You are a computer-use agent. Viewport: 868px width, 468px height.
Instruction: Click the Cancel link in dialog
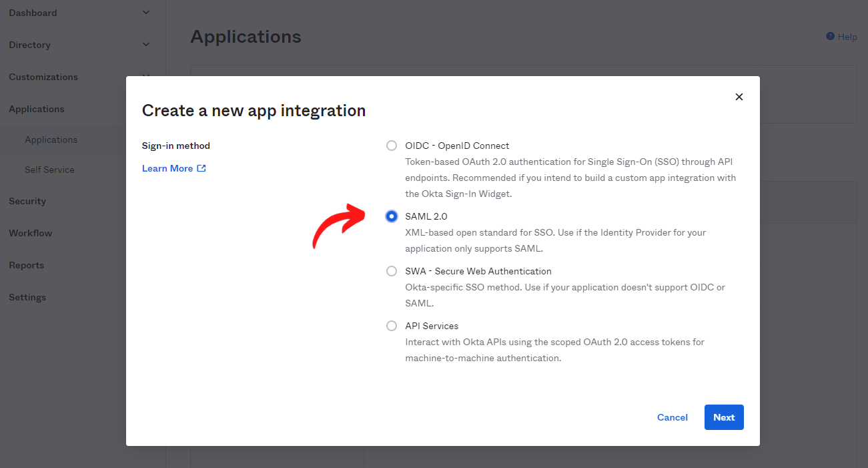[672, 417]
